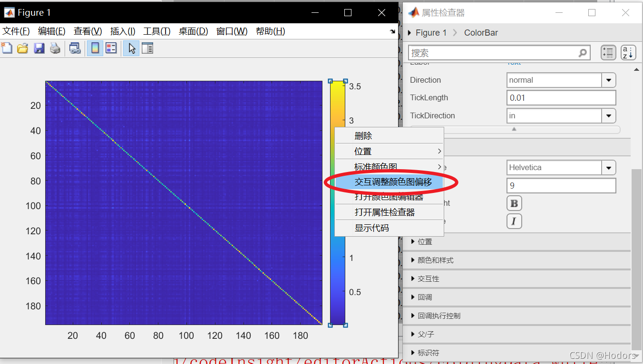Open the link plot icon
Viewport: 643px width, 364px height.
pos(75,48)
